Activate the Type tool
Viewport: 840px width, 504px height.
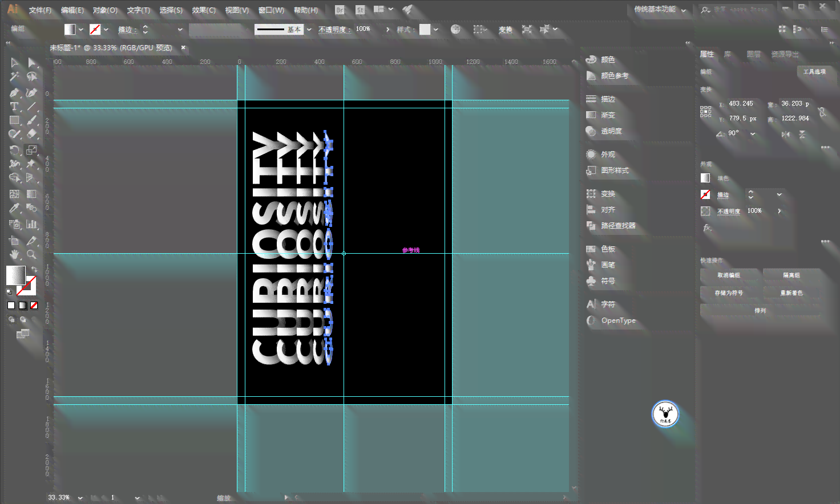[x=14, y=107]
